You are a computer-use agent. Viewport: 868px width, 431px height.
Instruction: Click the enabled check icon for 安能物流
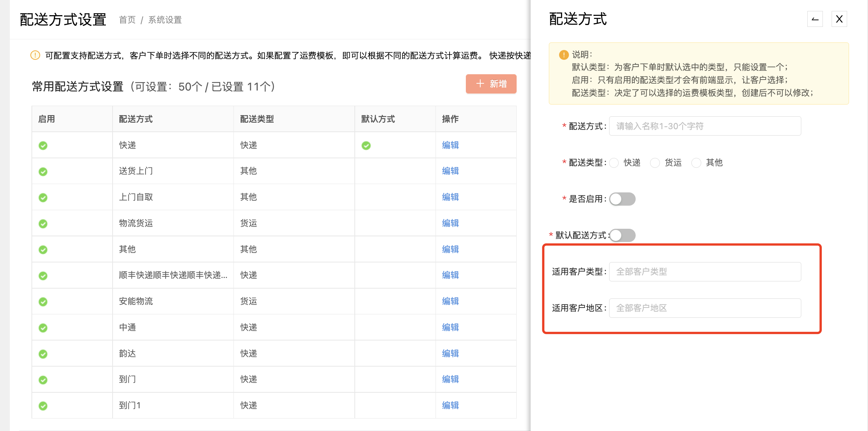(x=43, y=302)
